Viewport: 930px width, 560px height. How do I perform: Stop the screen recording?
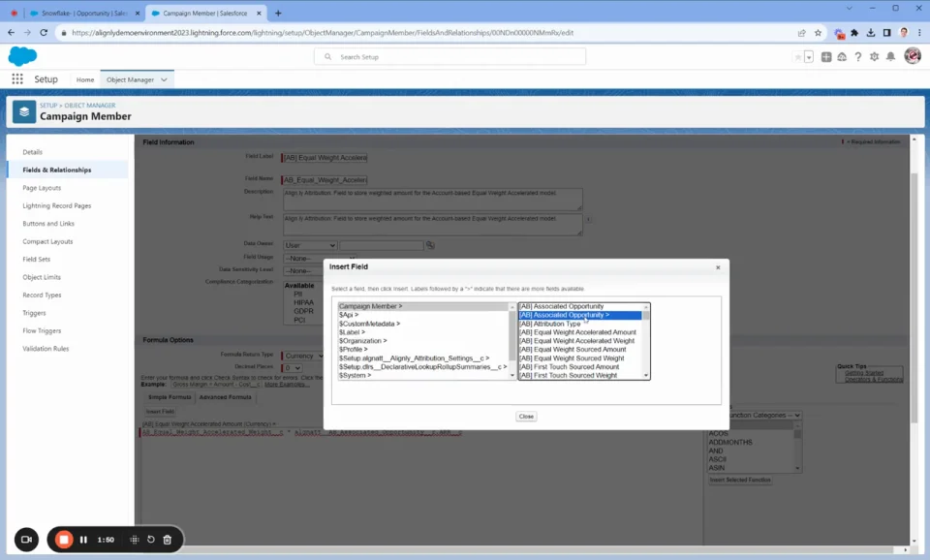64,540
